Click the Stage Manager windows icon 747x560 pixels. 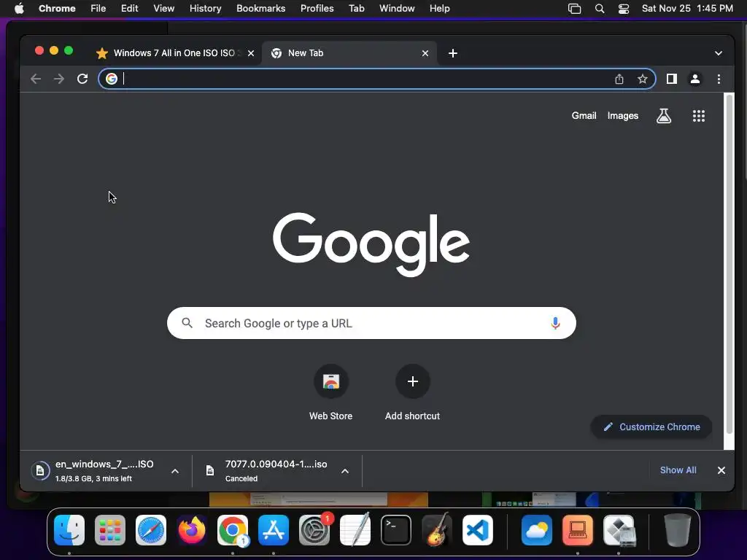[x=575, y=9]
